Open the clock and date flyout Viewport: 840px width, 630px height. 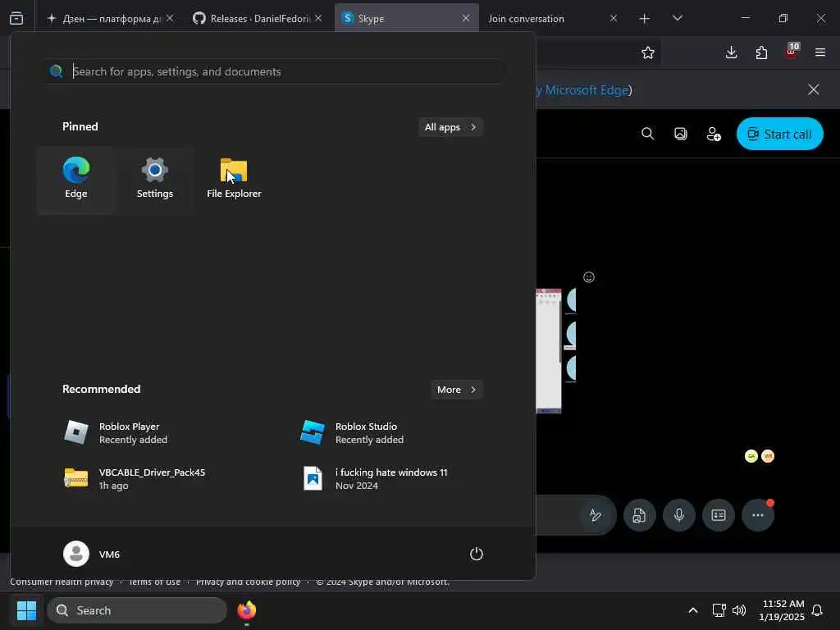tap(782, 610)
